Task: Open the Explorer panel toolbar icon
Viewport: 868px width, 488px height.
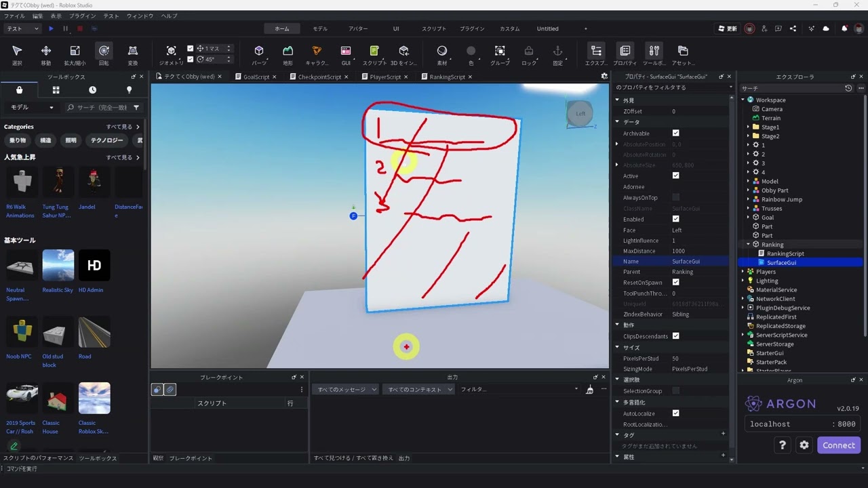Action: pos(596,54)
